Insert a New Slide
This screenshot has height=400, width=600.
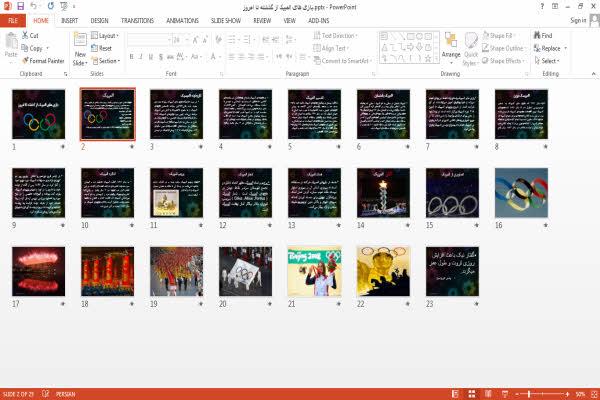click(80, 49)
